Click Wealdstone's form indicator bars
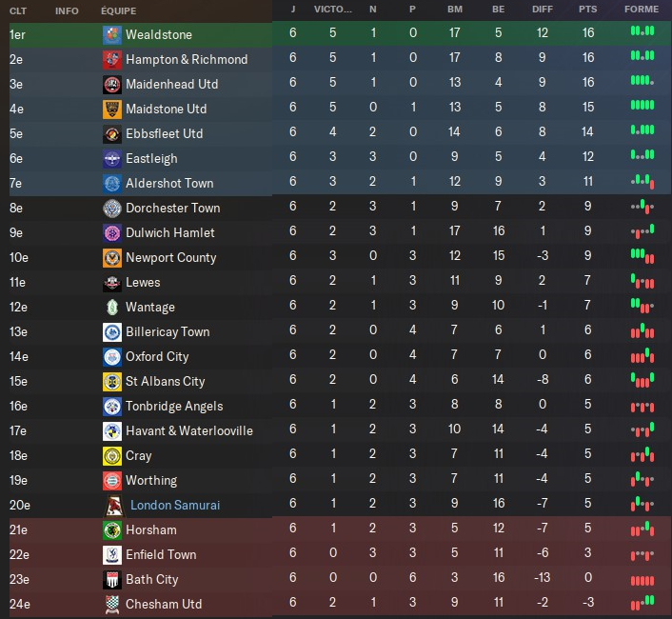This screenshot has width=672, height=619. coord(642,31)
